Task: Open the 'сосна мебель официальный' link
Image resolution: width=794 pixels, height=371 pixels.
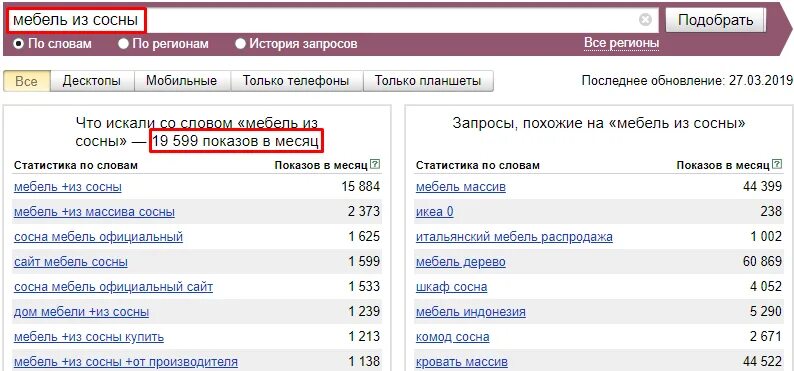Action: coord(98,237)
